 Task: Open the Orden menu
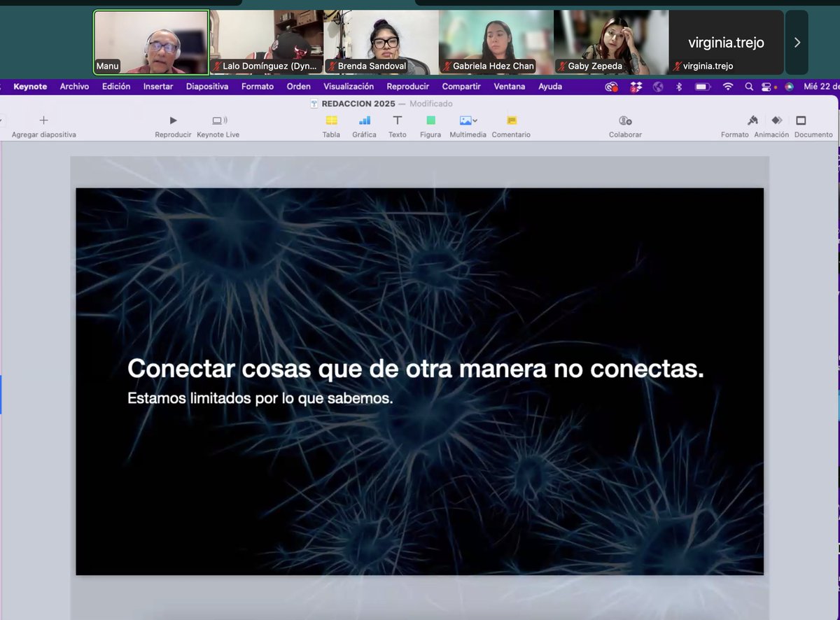point(299,87)
